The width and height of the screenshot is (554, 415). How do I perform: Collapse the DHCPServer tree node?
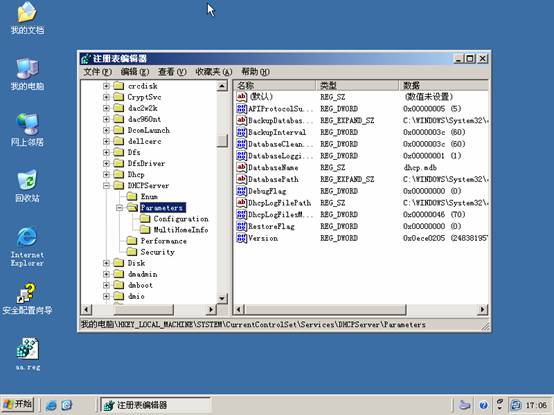click(x=106, y=185)
